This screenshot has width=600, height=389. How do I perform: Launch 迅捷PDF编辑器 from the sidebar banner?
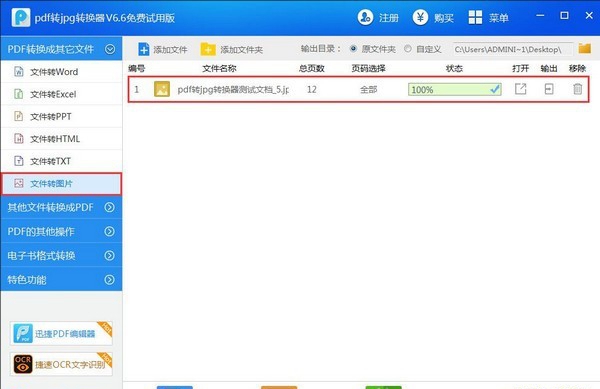click(61, 333)
